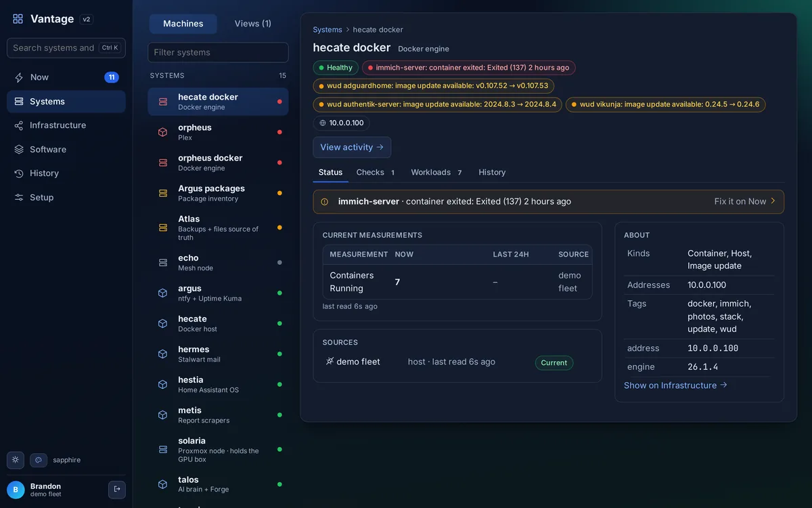812x508 pixels.
Task: Click the cube icon beside hestia
Action: (163, 384)
